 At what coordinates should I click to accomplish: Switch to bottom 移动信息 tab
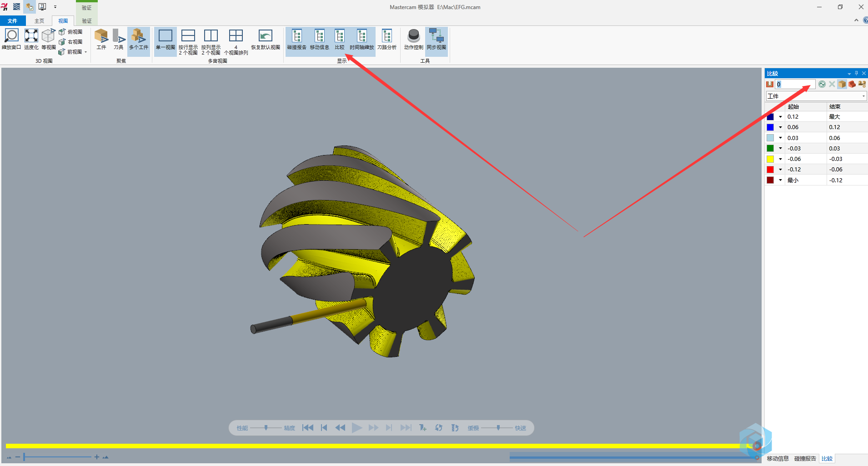pyautogui.click(x=778, y=459)
